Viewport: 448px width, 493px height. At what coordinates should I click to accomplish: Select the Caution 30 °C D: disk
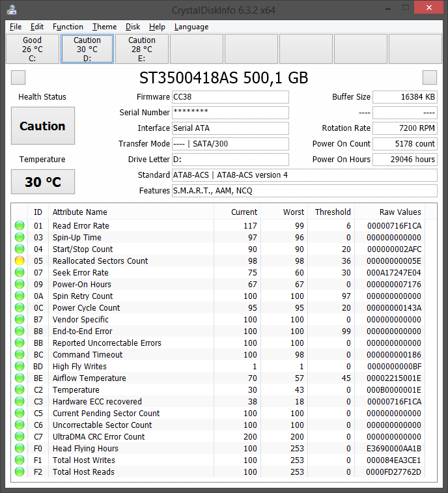click(87, 49)
